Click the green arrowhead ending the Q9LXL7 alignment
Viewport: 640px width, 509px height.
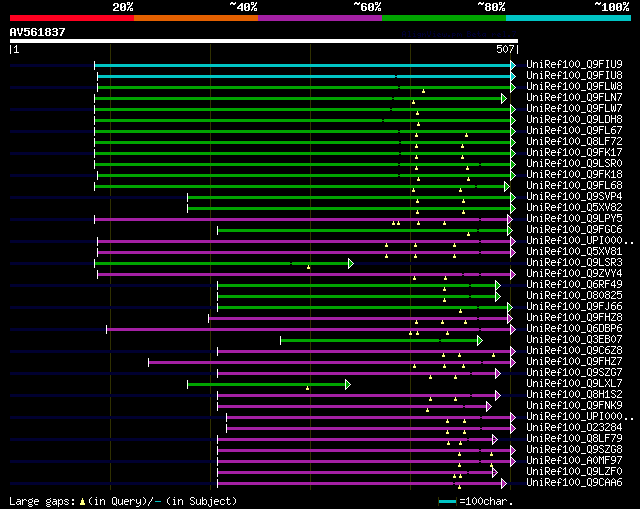(x=348, y=385)
